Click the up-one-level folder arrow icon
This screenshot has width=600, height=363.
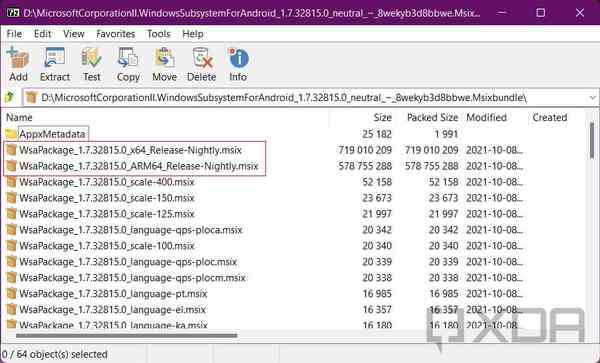click(10, 97)
